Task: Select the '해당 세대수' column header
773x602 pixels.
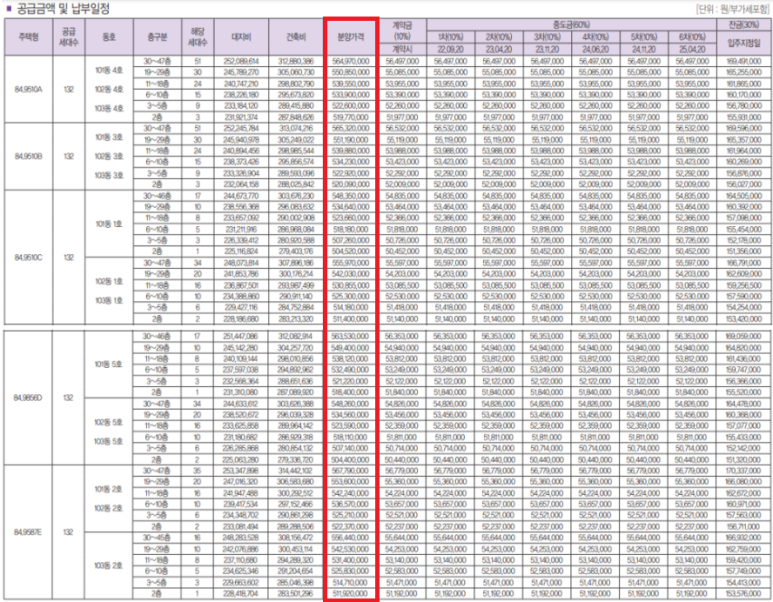Action: [x=198, y=37]
